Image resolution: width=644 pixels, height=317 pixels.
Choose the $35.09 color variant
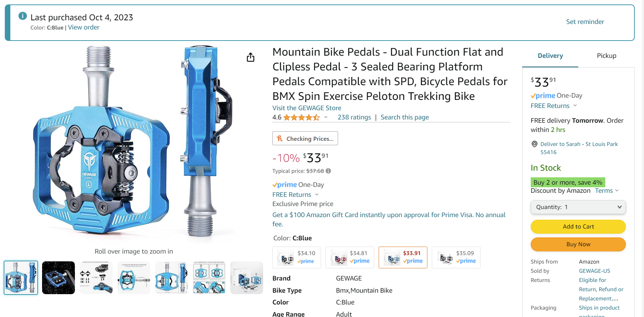point(456,257)
